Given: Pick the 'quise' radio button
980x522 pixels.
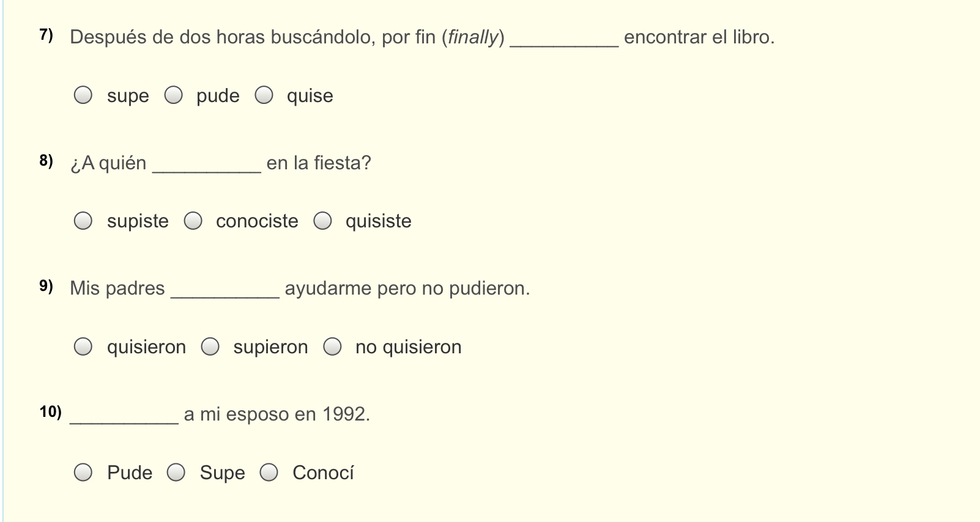Looking at the screenshot, I should coord(264,95).
